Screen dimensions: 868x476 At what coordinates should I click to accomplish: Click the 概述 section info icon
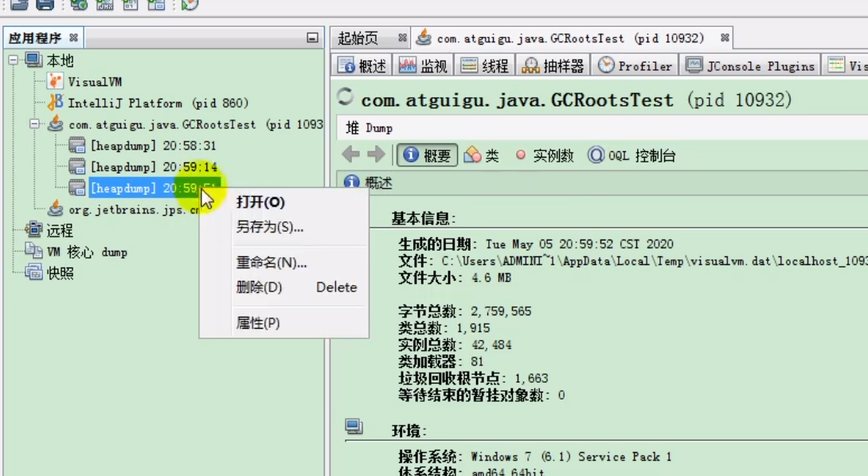(351, 181)
